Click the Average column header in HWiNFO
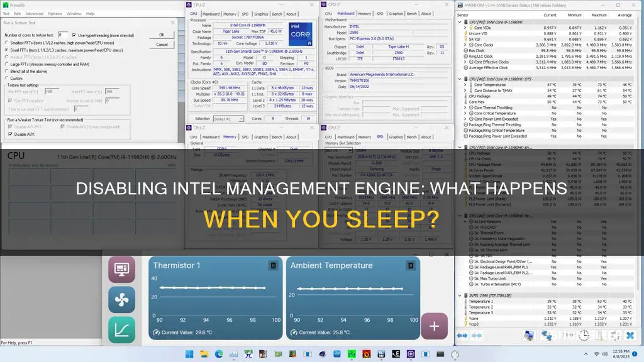644x362 pixels. click(x=625, y=15)
